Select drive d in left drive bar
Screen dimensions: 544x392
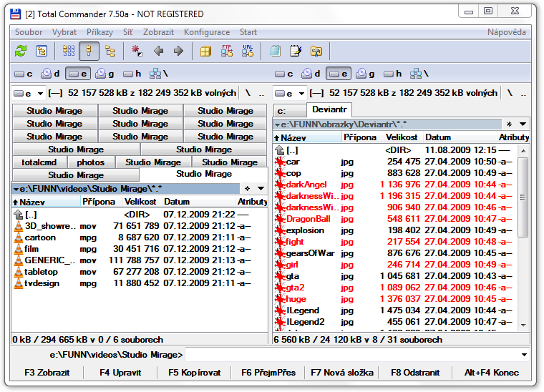(50, 74)
